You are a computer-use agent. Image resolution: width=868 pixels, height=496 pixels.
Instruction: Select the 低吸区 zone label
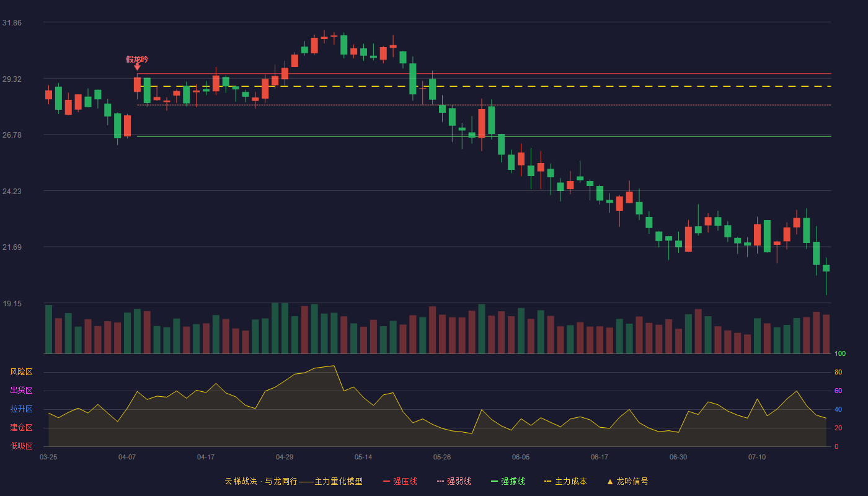point(21,446)
